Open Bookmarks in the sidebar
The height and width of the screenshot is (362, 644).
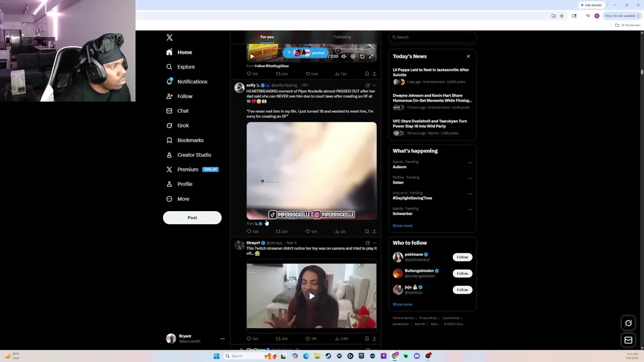185,140
